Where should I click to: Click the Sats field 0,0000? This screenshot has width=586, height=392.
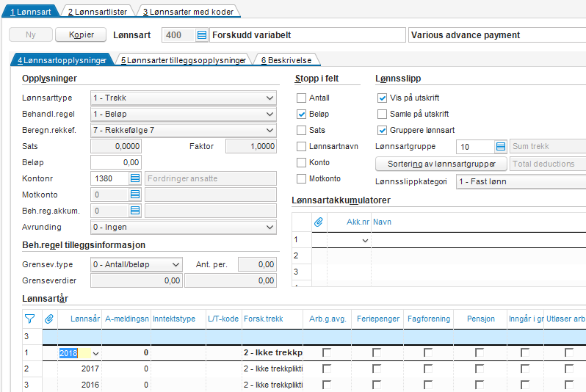[116, 147]
